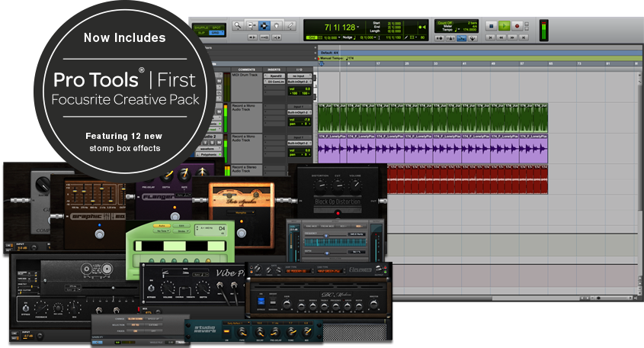Open the MIDI Drum Track output selector
This screenshot has height=348, width=644.
(x=299, y=82)
